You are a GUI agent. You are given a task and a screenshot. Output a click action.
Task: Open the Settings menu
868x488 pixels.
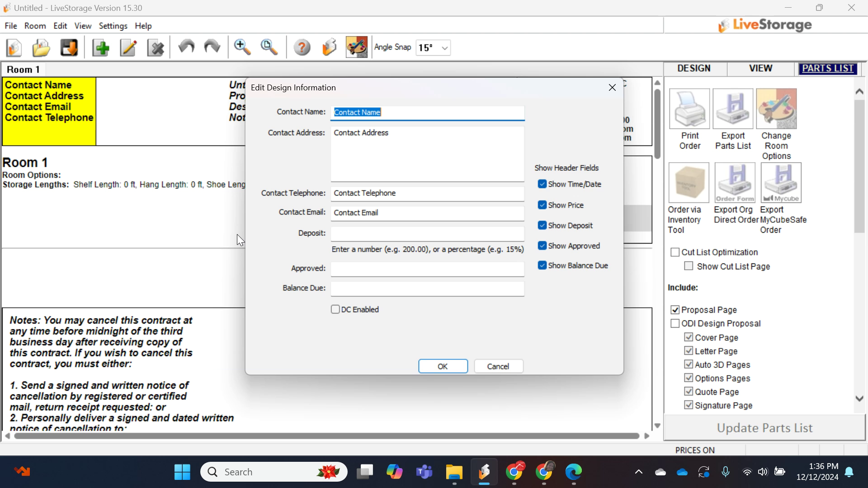tap(113, 26)
